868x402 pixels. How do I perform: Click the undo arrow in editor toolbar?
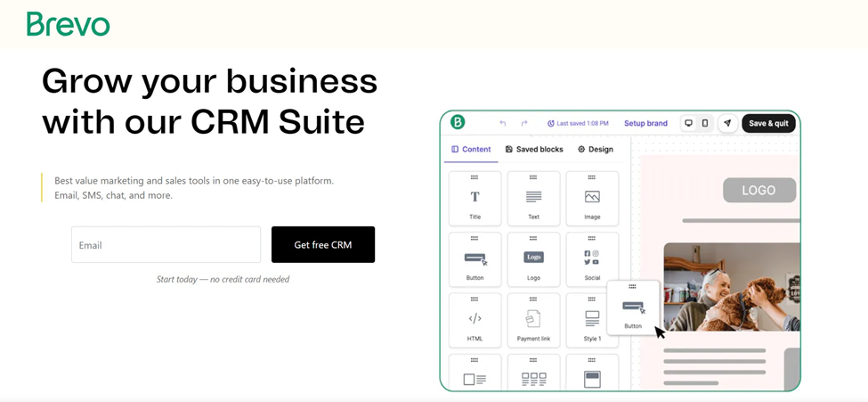[503, 123]
